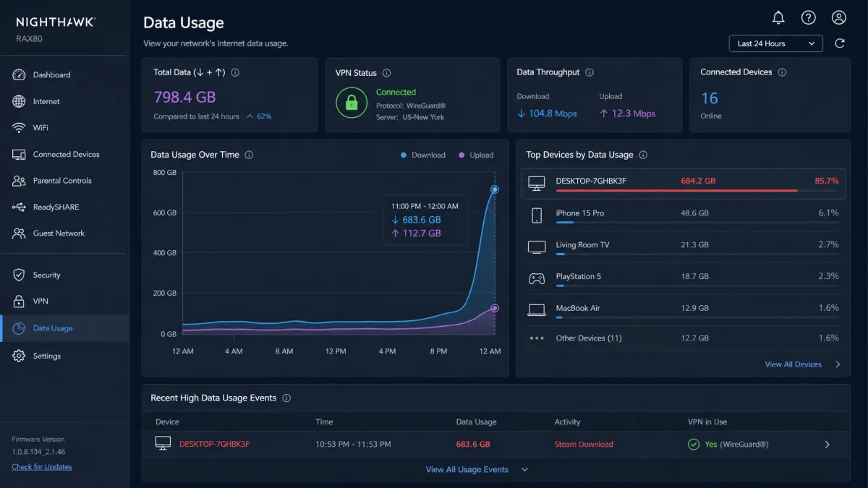868x488 pixels.
Task: Click the desktop monitor icon in the Top Devices list
Action: click(537, 183)
